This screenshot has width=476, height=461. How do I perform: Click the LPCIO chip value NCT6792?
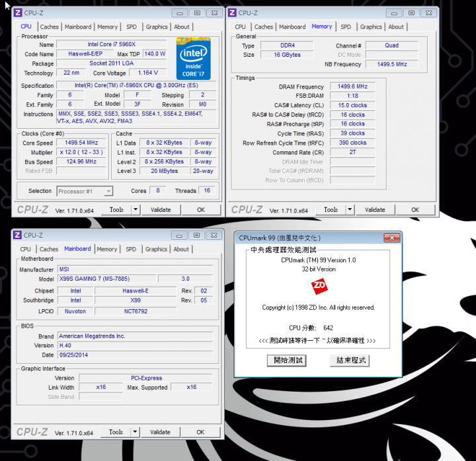pyautogui.click(x=136, y=311)
